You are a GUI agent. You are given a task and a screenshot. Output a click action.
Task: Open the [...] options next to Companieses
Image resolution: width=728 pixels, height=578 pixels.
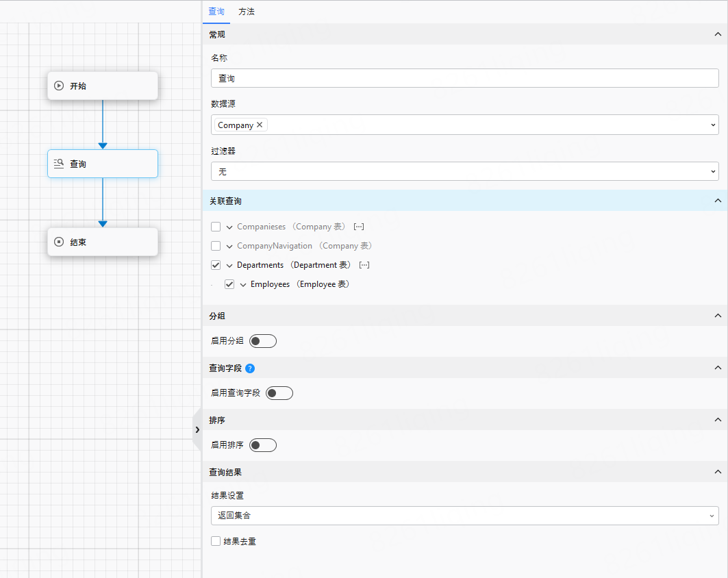click(359, 227)
